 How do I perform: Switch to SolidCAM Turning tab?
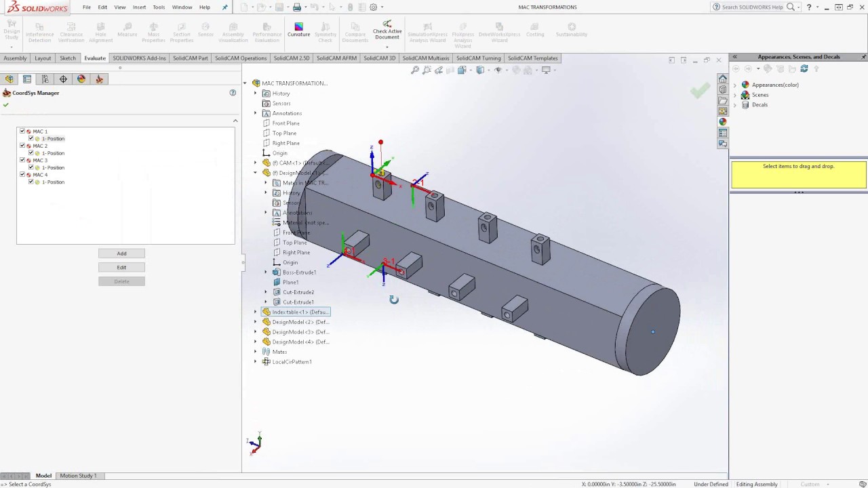[478, 58]
